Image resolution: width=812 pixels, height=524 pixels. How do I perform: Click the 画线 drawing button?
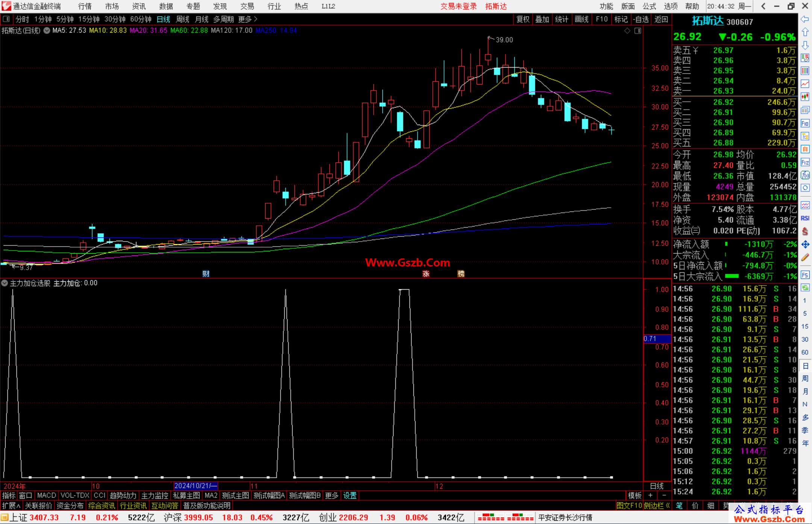[582, 19]
